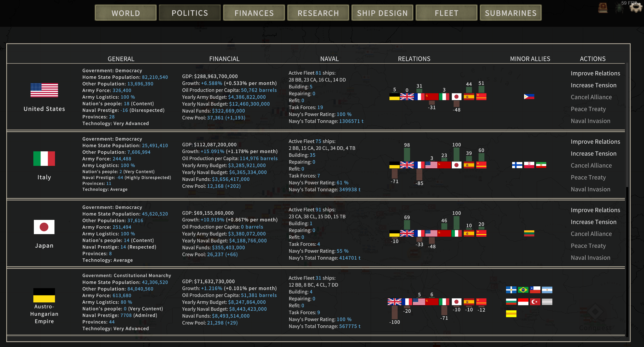Go to the Submarines tab
The height and width of the screenshot is (347, 644).
(x=511, y=13)
